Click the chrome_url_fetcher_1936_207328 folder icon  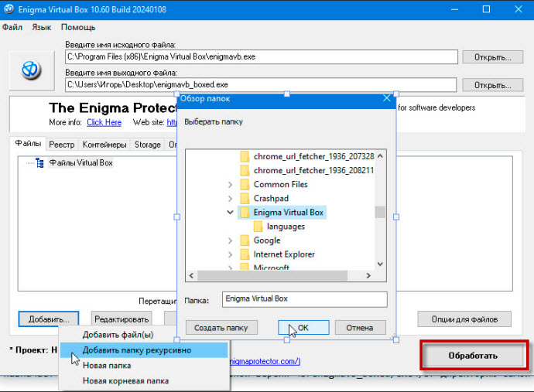[245, 156]
